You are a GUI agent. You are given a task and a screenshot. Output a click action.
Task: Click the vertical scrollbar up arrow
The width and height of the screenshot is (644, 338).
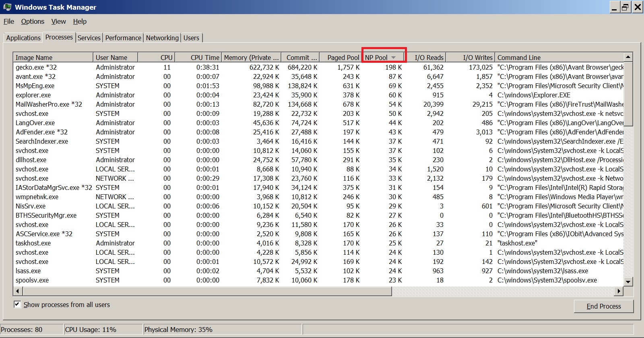pos(628,57)
